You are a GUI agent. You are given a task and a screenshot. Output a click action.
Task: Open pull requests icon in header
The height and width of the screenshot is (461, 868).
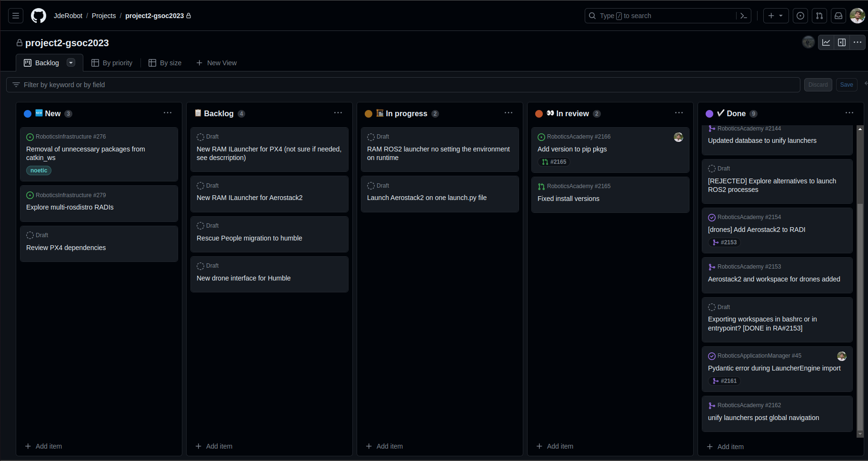pyautogui.click(x=819, y=16)
